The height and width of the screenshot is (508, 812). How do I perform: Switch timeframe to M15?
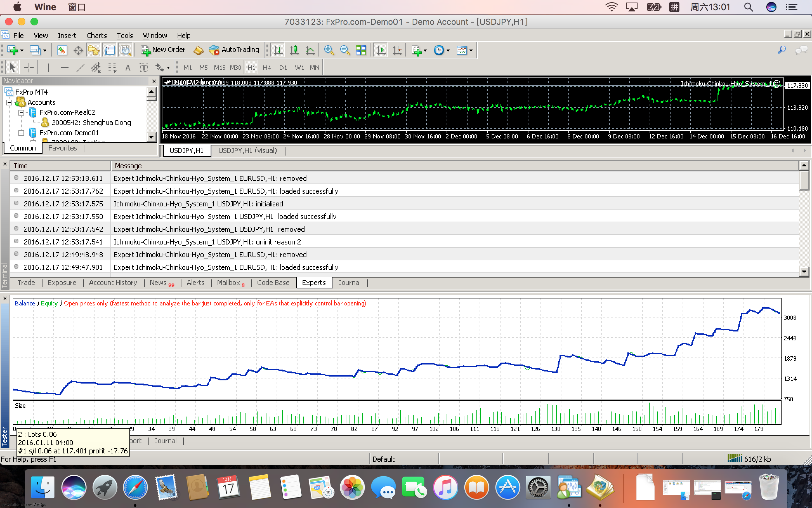[x=219, y=68]
